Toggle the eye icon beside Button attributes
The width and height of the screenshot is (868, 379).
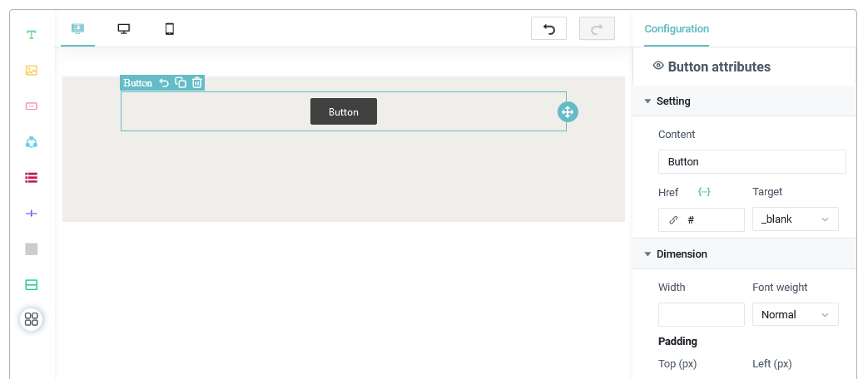click(657, 66)
